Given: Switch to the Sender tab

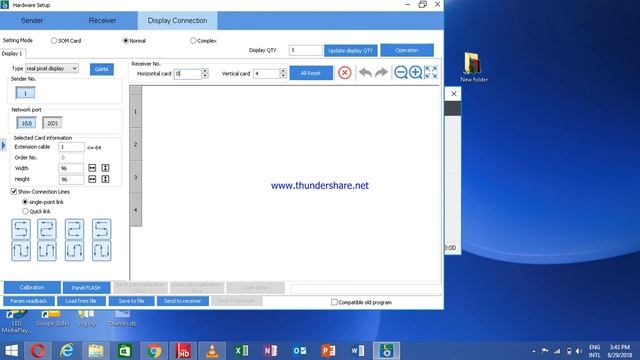Looking at the screenshot, I should pyautogui.click(x=32, y=20).
